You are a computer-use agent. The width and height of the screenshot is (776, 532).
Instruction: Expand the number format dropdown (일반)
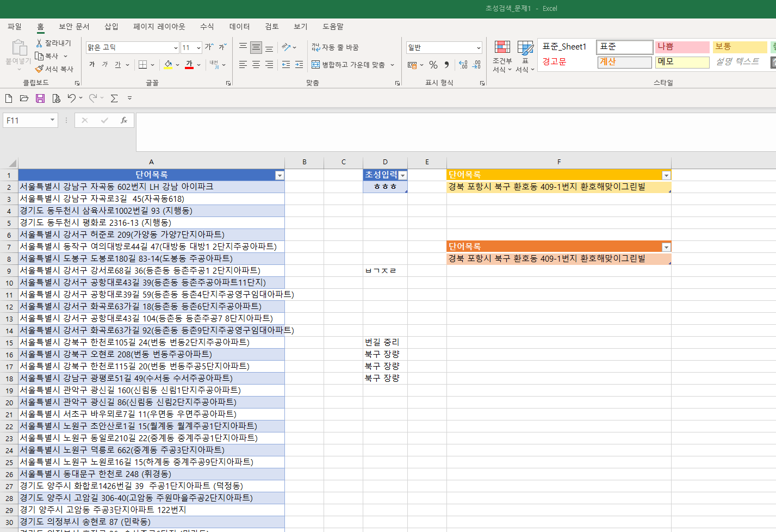(x=479, y=47)
